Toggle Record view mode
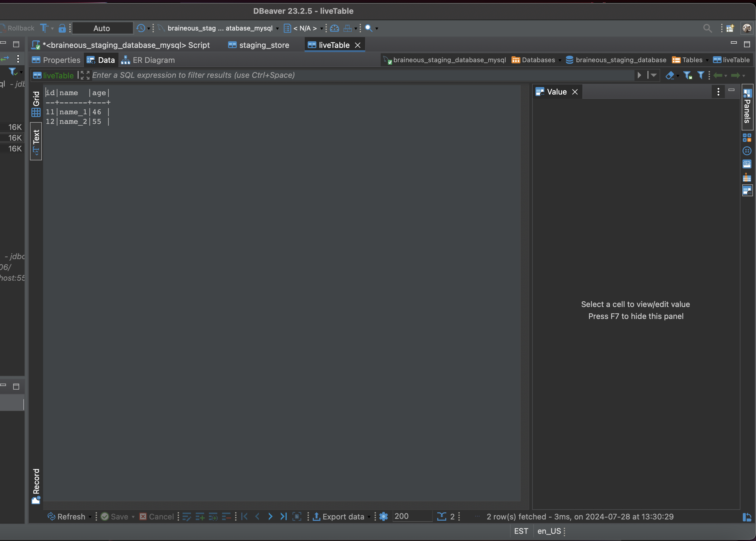The width and height of the screenshot is (756, 541). (36, 486)
